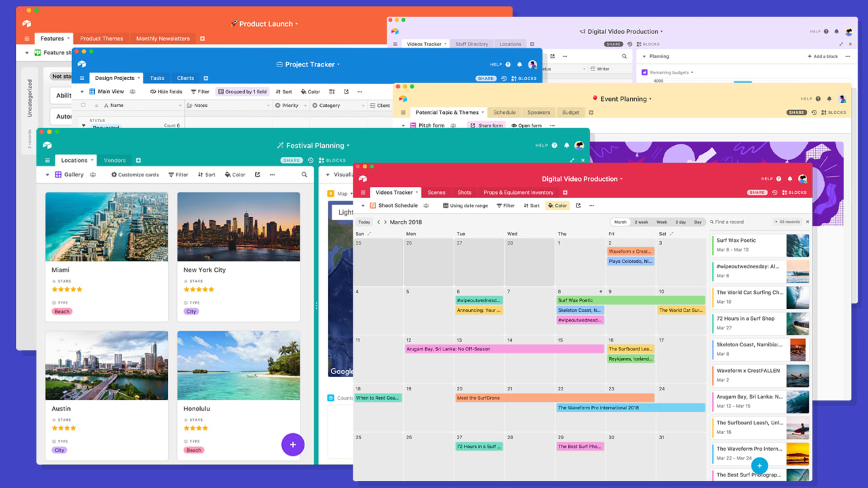The height and width of the screenshot is (488, 868).
Task: Open the Tasks tab in Project Tracker
Action: coord(157,78)
